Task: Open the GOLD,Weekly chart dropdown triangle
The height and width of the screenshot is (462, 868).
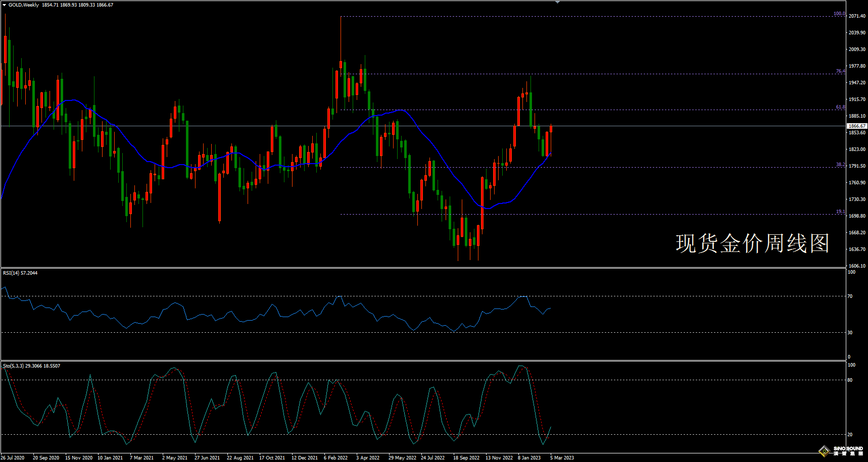Action: (x=5, y=5)
